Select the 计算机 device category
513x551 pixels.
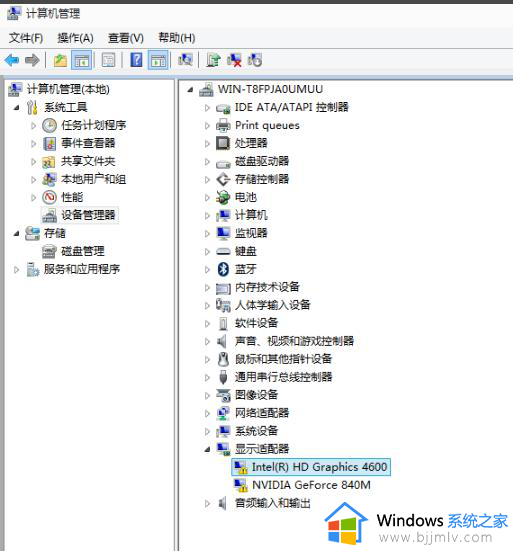pos(251,215)
